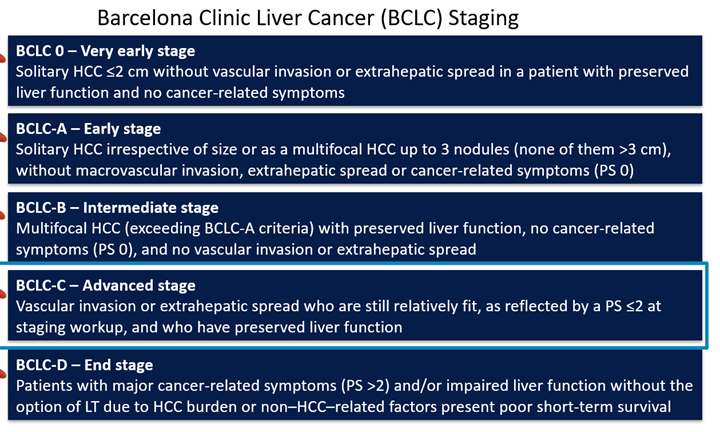The image size is (720, 432).
Task: Click the BCLC-A Early stage heading
Action: (x=88, y=129)
